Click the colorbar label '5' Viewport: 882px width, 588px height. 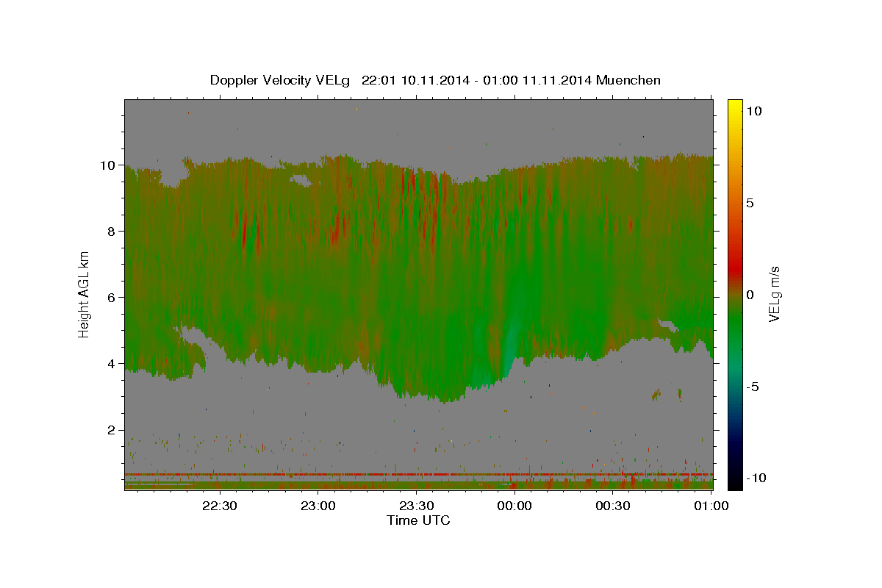[750, 202]
